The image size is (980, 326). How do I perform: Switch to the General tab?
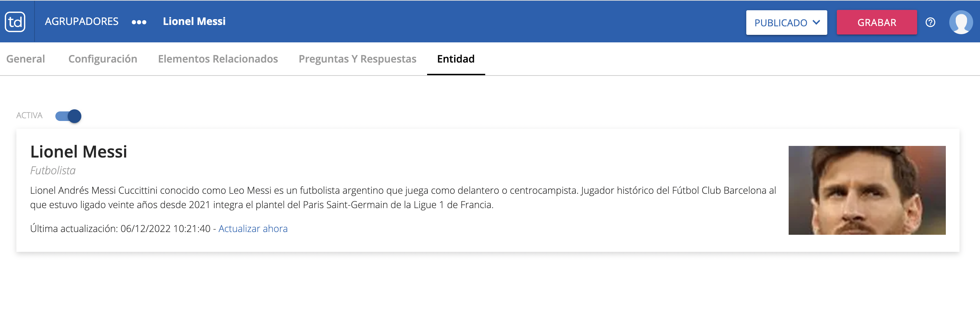[26, 59]
